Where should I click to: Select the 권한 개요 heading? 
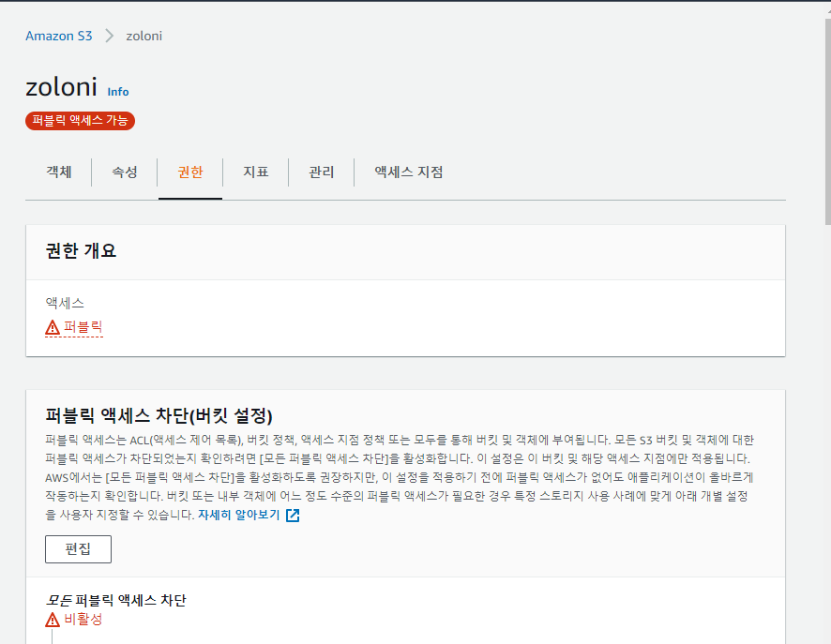click(x=81, y=250)
